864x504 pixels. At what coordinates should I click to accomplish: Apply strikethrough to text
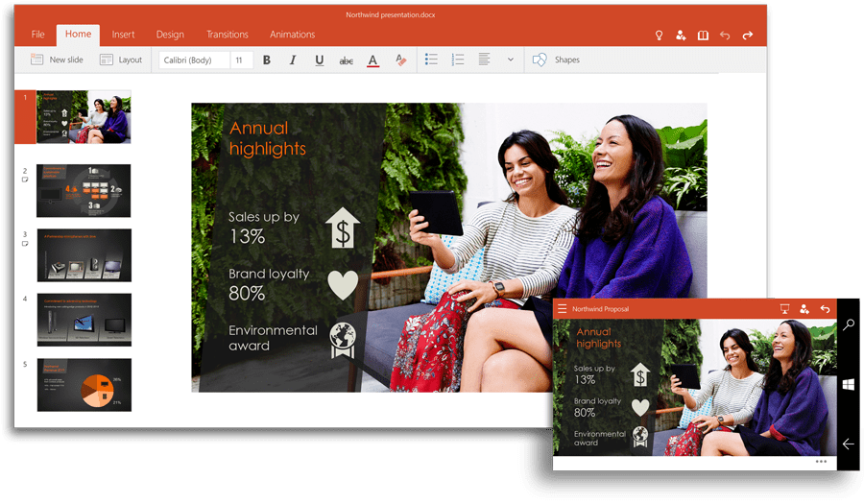coord(346,60)
